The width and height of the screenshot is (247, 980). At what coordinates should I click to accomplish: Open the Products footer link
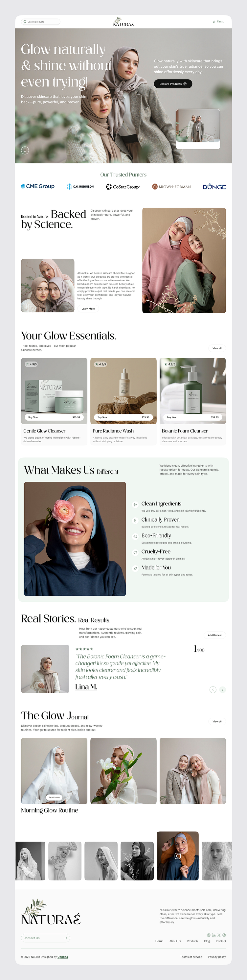pos(192,941)
